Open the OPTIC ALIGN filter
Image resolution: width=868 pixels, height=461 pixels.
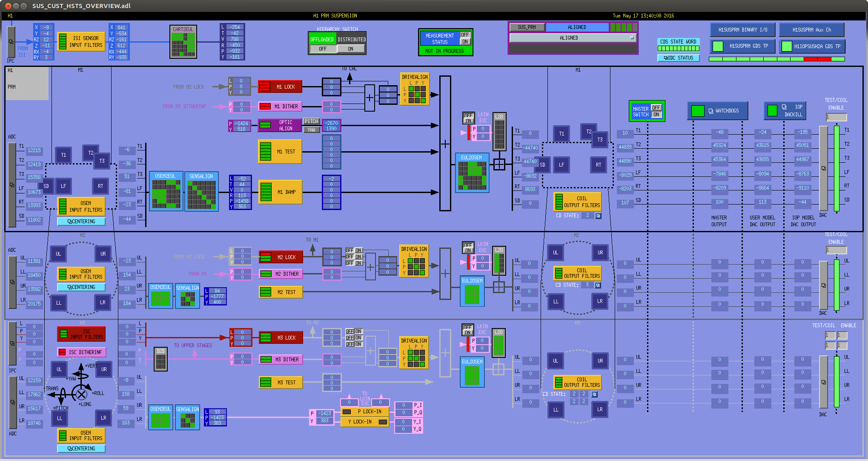point(280,125)
